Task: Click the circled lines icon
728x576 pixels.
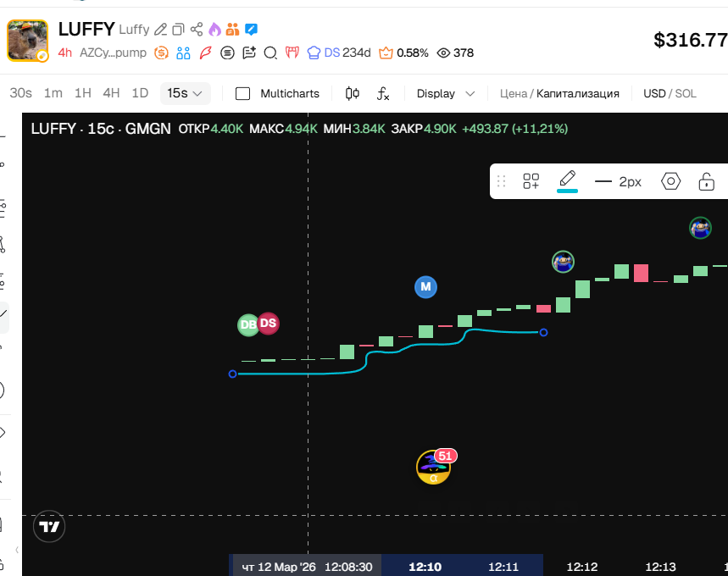Action: [x=227, y=53]
